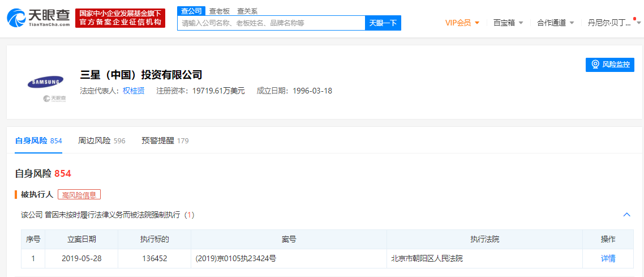644x277 pixels.
Task: Switch to the 自身风险 854 tab
Action: coord(38,141)
